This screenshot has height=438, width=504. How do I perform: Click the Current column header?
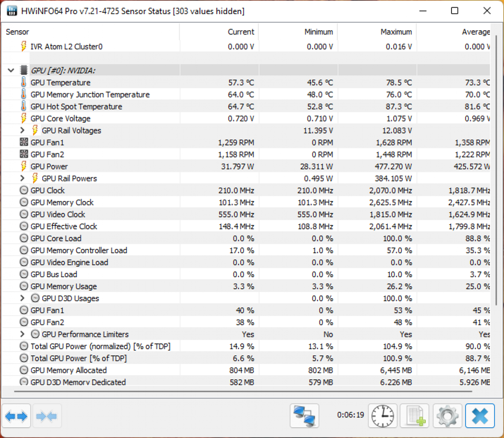pos(219,32)
